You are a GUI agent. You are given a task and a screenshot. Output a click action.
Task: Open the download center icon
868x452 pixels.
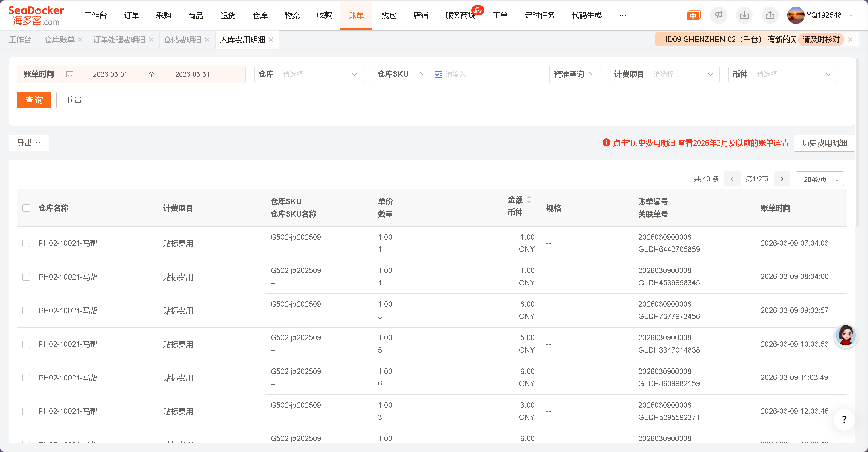click(744, 15)
